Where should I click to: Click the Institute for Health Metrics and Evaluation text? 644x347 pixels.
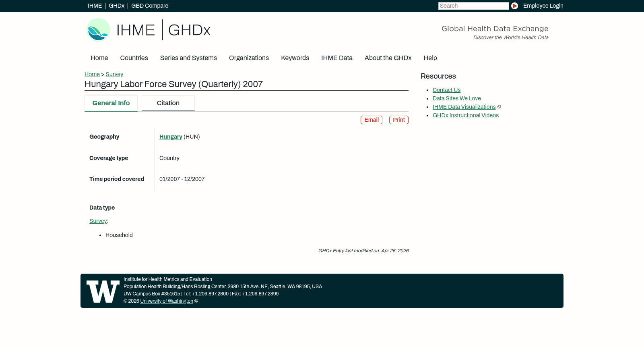168,280
